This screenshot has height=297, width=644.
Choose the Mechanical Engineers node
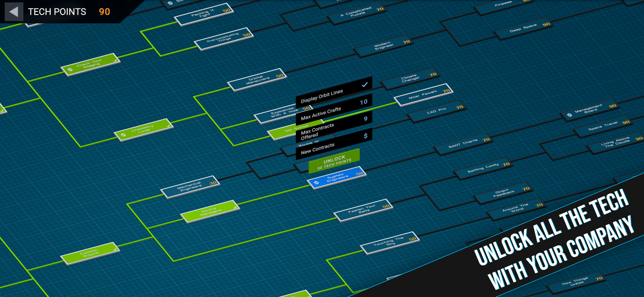coord(190,187)
